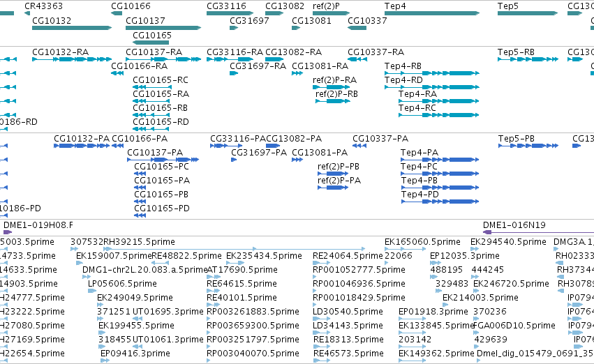The height and width of the screenshot is (364, 594).
Task: Select EST RE48822.5prime
Action: [186, 256]
